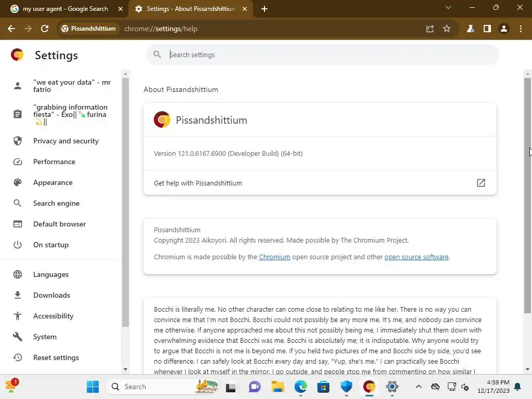532x399 pixels.
Task: Click the palette icon beside Appearance
Action: point(18,182)
